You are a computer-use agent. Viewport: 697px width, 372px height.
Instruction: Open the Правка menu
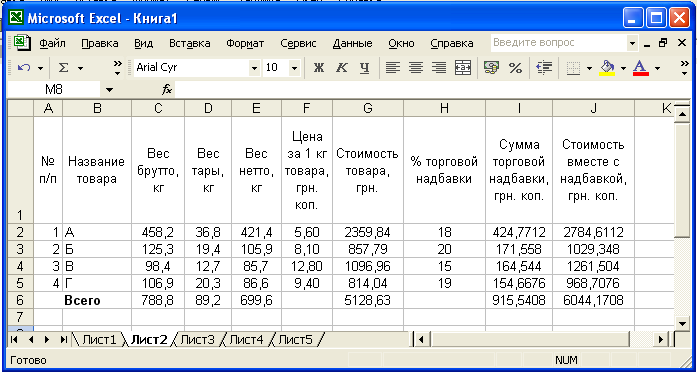100,44
